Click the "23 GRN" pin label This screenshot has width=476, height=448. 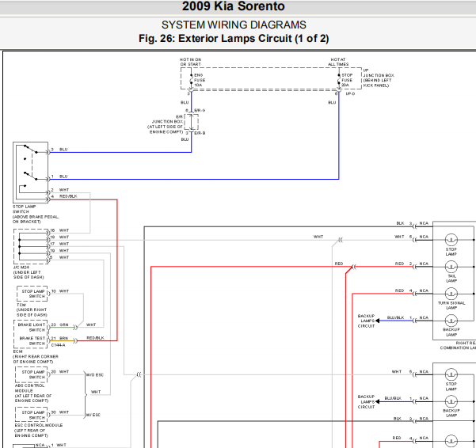coord(60,325)
